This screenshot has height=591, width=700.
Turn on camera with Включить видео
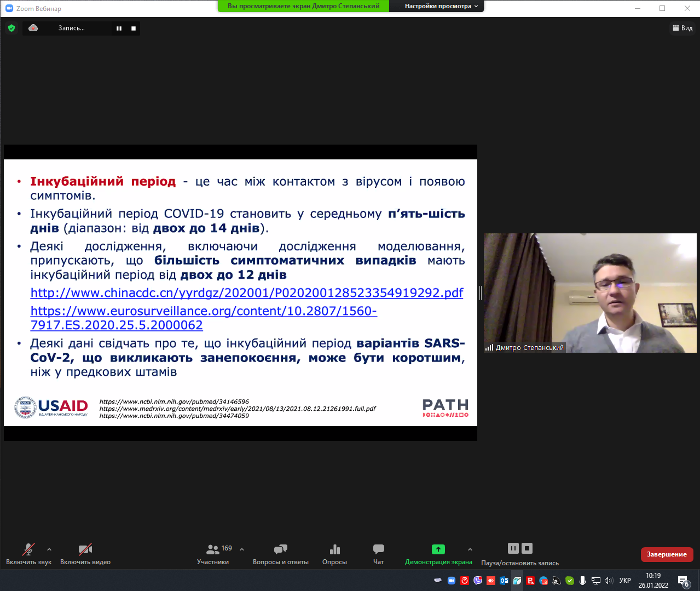click(x=85, y=549)
